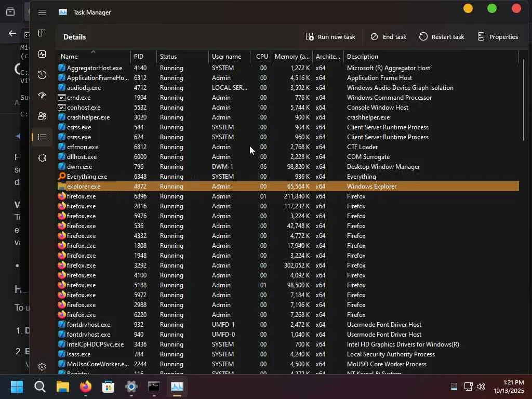Image resolution: width=532 pixels, height=399 pixels.
Task: Click the explorer.exe folder icon
Action: (x=62, y=187)
